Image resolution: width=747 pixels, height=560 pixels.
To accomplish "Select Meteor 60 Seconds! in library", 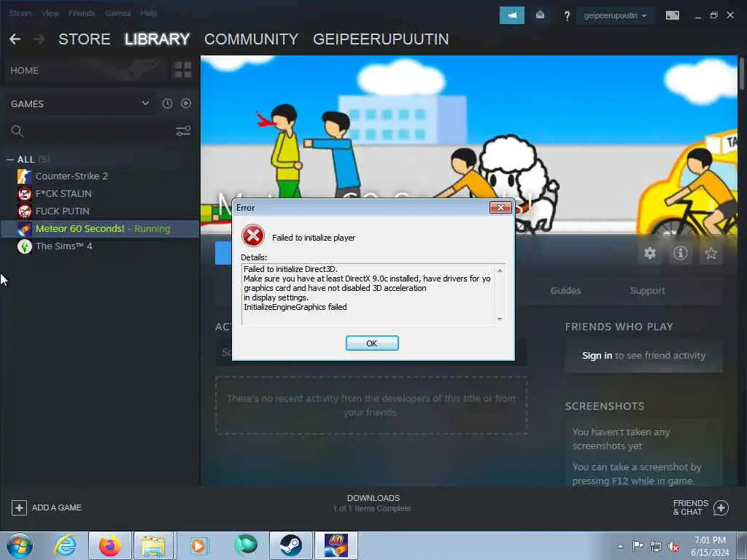I will pyautogui.click(x=100, y=228).
